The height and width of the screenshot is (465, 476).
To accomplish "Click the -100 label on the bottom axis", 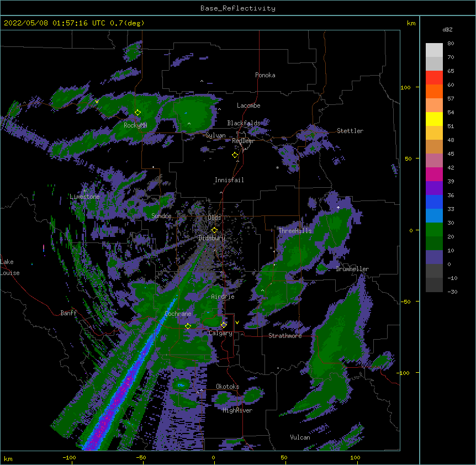I will pyautogui.click(x=69, y=457).
